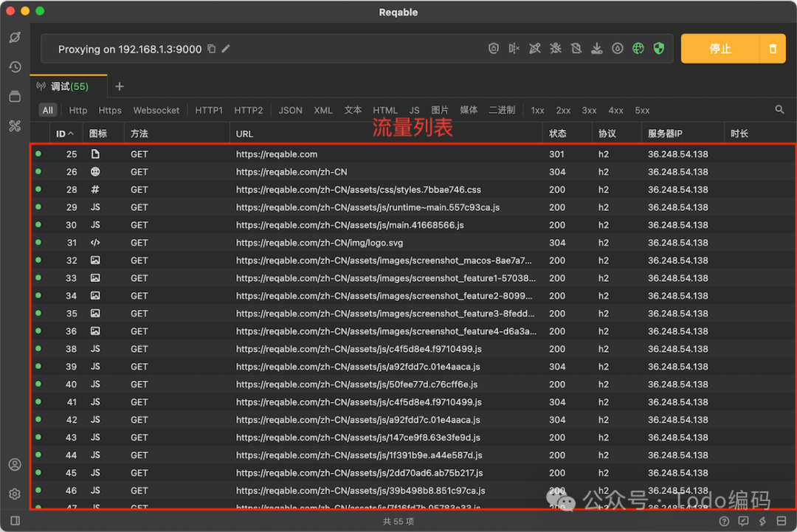Screen dimensions: 797x532
Task: Filter by 3xx status codes
Action: [x=589, y=110]
